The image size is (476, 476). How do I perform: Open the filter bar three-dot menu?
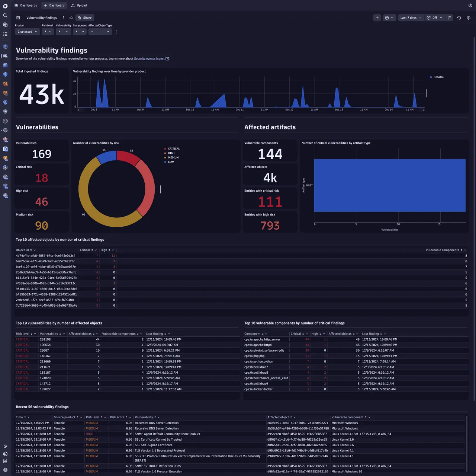pyautogui.click(x=117, y=32)
